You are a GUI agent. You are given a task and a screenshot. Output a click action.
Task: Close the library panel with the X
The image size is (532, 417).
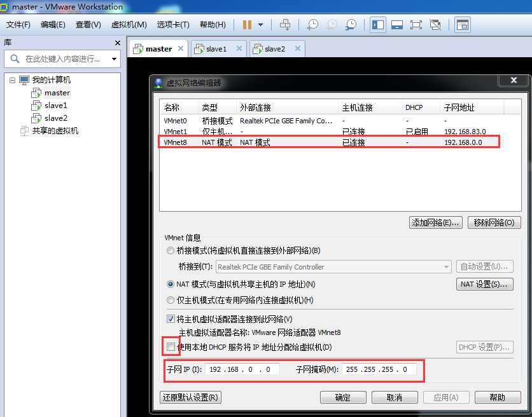[118, 43]
